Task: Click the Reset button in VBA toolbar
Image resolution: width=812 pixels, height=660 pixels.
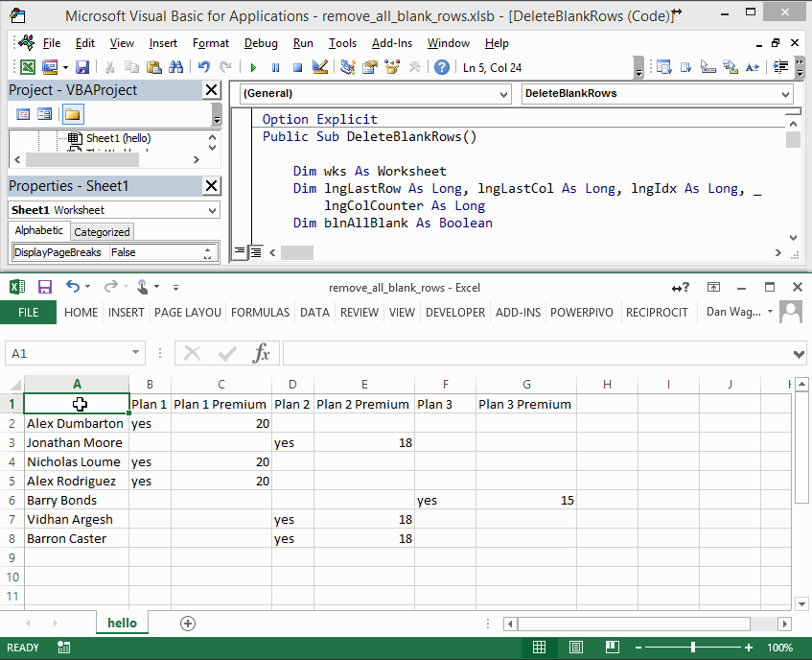Action: click(299, 66)
